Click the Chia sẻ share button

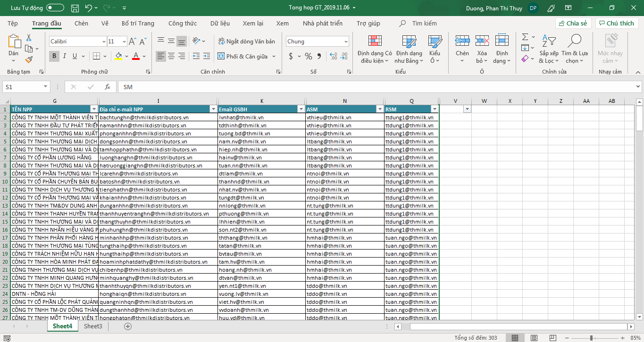(573, 23)
